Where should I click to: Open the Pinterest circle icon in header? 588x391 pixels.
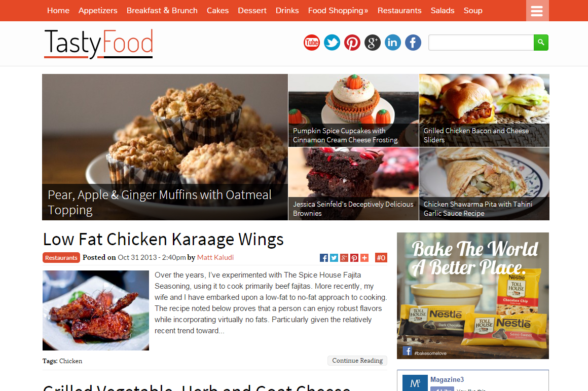tap(352, 43)
